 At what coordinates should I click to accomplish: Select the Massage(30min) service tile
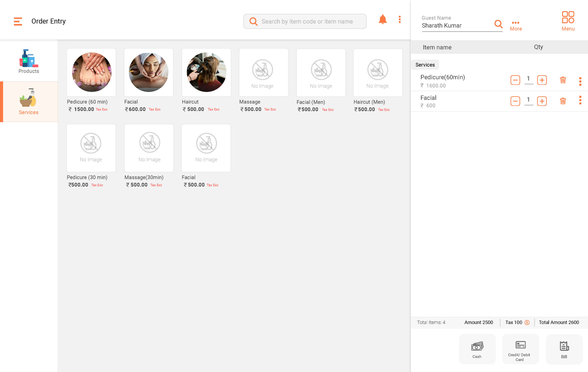149,148
